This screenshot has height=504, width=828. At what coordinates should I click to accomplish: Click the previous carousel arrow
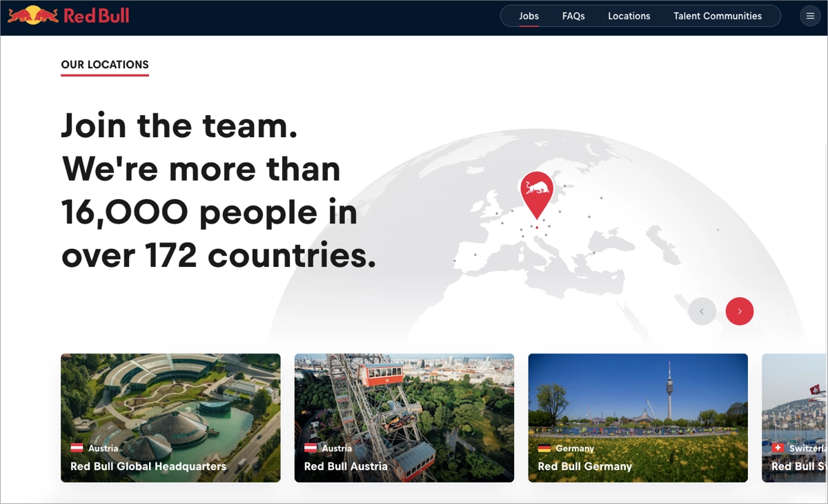pyautogui.click(x=702, y=311)
